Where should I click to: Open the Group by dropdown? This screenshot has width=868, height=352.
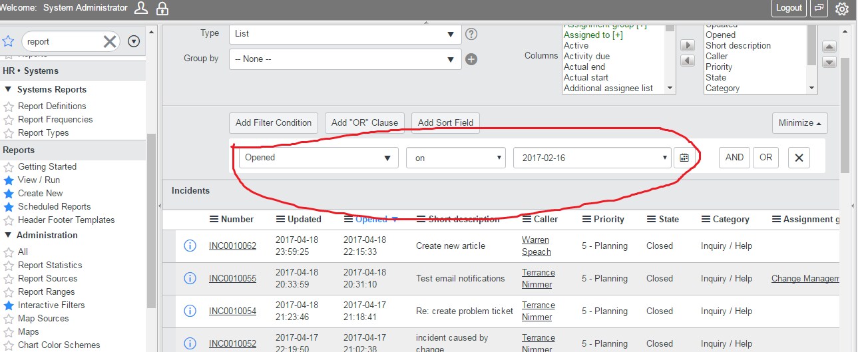point(345,59)
